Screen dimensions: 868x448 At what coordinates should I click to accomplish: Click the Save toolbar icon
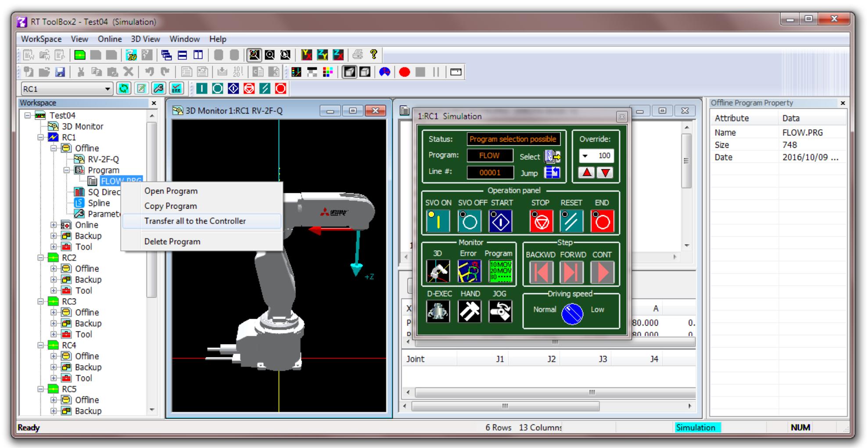tap(60, 72)
